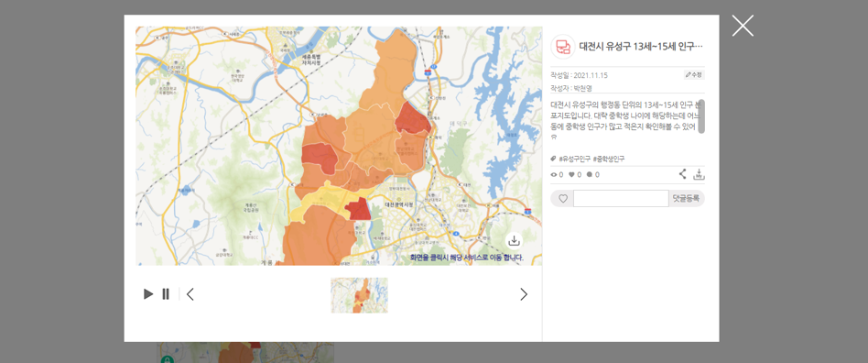Image resolution: width=868 pixels, height=363 pixels.
Task: Open the #중학생인구 hashtag
Action: click(609, 159)
